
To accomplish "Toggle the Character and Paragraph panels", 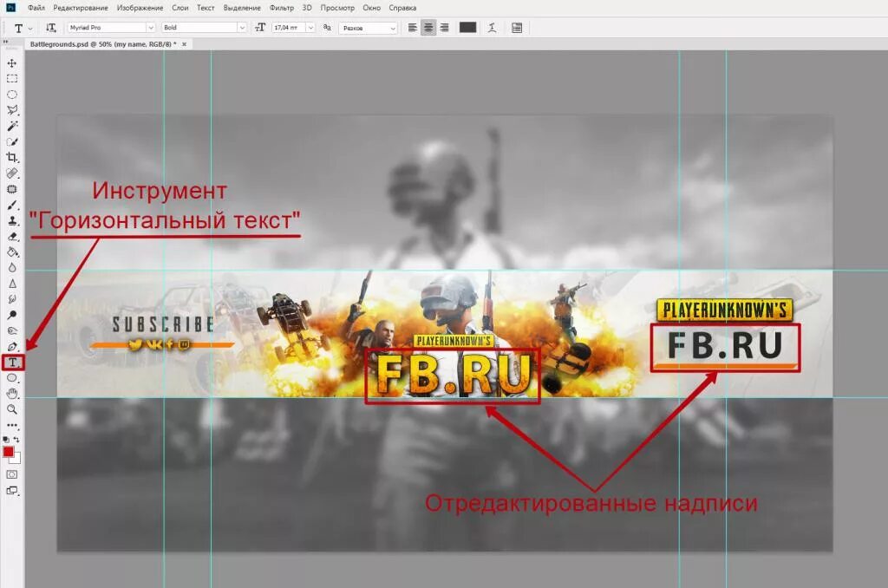I will [517, 28].
